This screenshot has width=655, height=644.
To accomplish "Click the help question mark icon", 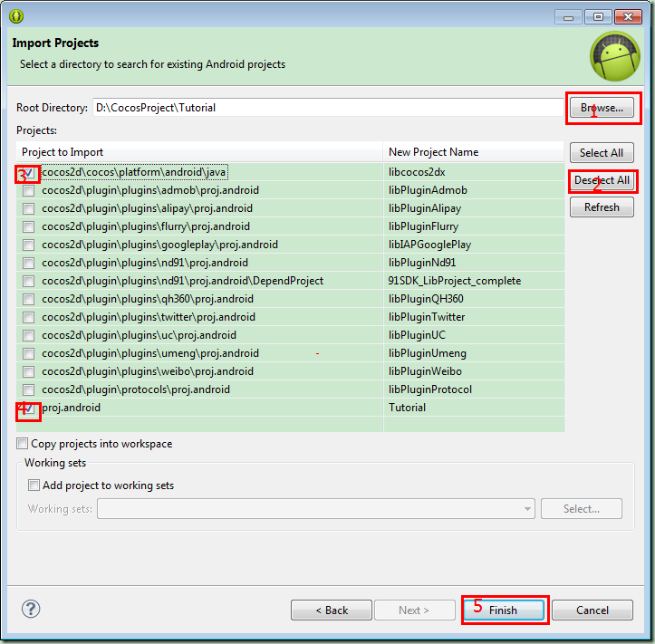I will coord(31,609).
